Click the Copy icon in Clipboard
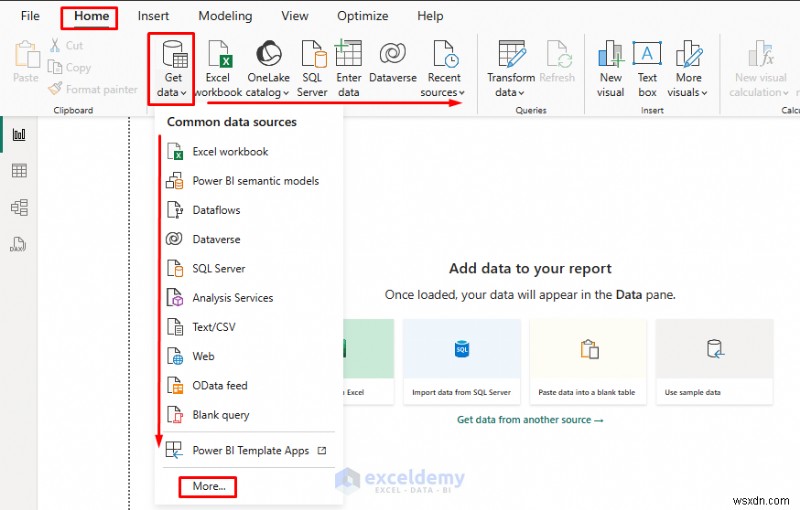Screen dimensions: 800x510 pyautogui.click(x=55, y=67)
